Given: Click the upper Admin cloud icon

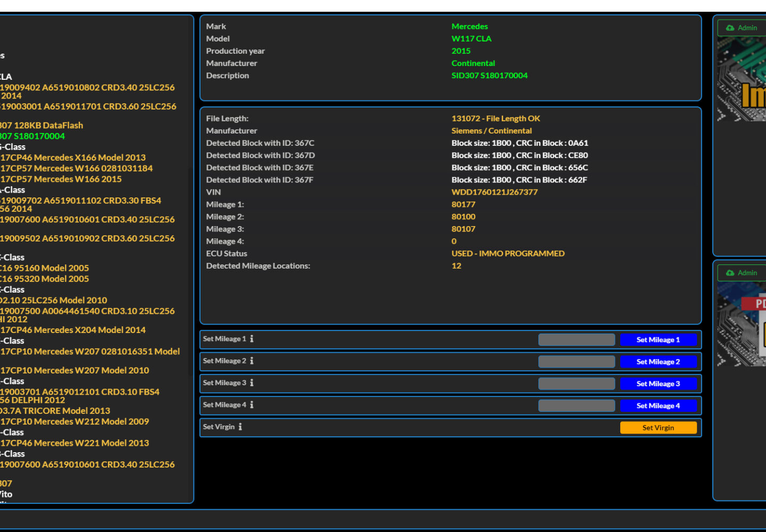Looking at the screenshot, I should coord(730,28).
